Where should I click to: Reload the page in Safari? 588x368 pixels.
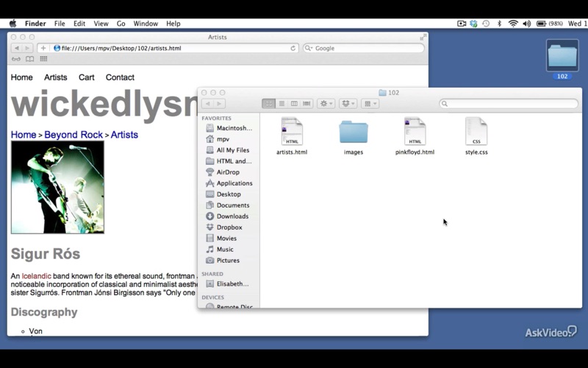(x=293, y=48)
